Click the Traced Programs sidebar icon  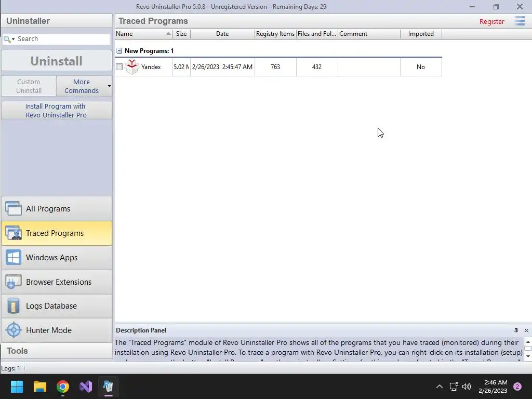point(14,233)
